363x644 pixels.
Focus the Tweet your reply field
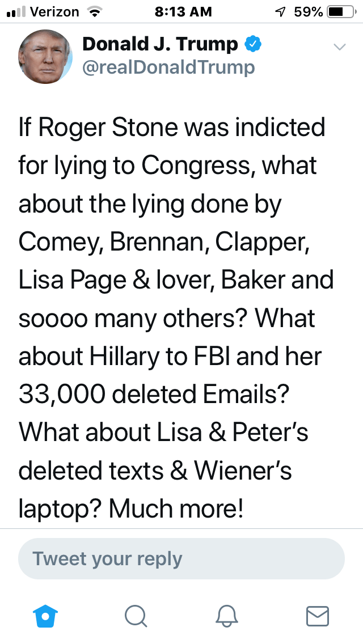[181, 558]
